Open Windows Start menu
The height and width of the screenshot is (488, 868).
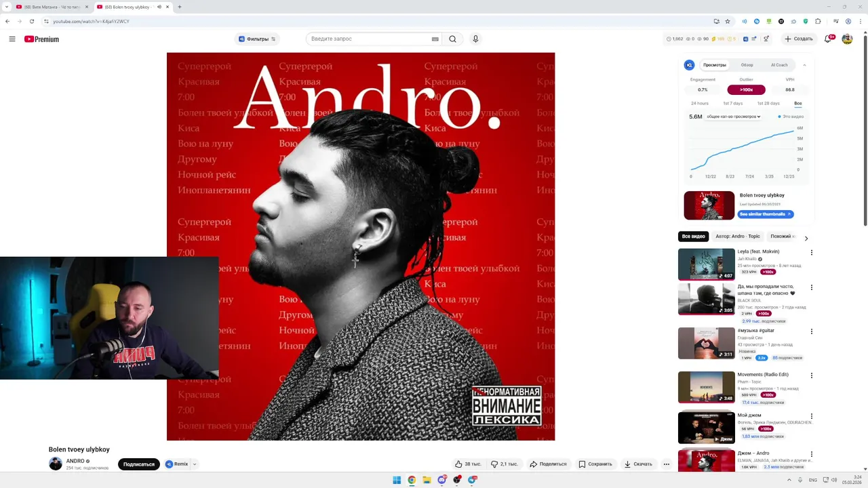(397, 480)
